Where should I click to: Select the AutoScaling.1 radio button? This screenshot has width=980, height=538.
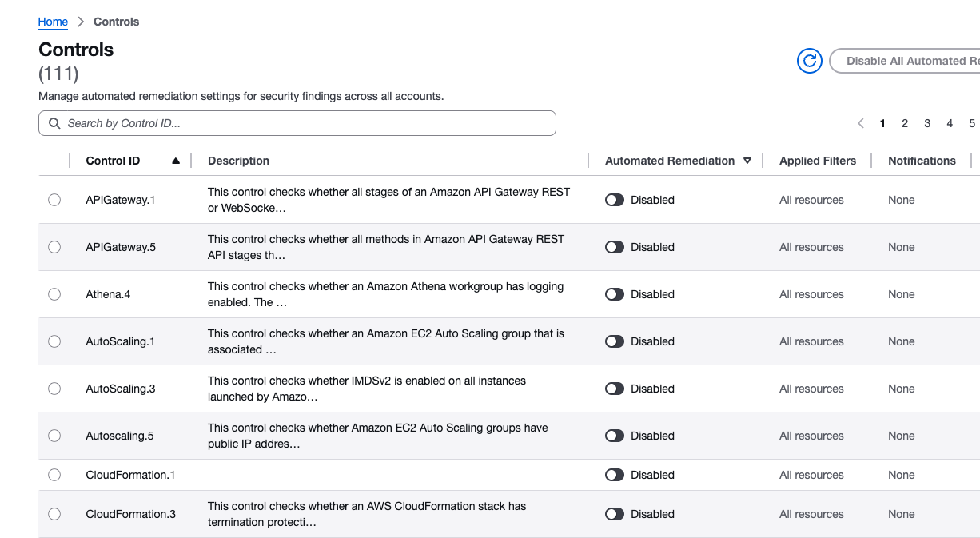click(x=54, y=341)
